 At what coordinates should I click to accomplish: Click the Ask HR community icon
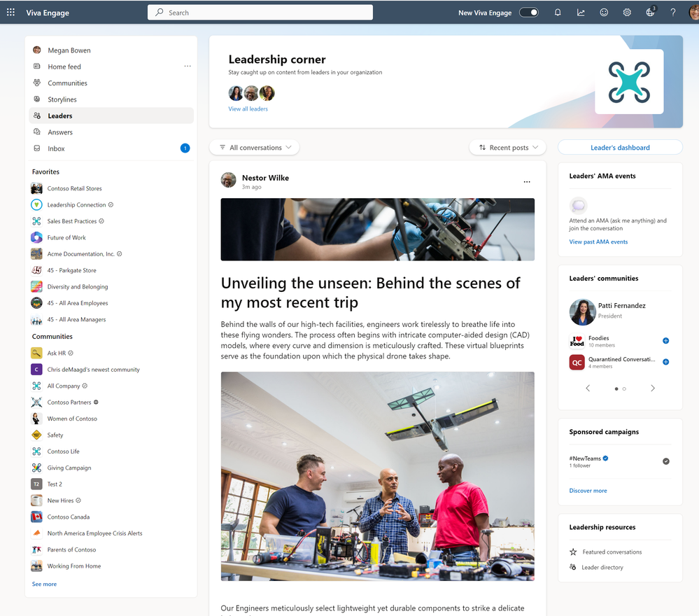(36, 353)
